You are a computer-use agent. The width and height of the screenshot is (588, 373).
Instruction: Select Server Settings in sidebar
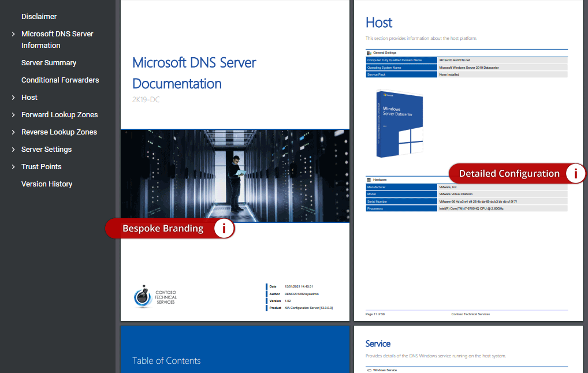pyautogui.click(x=46, y=149)
